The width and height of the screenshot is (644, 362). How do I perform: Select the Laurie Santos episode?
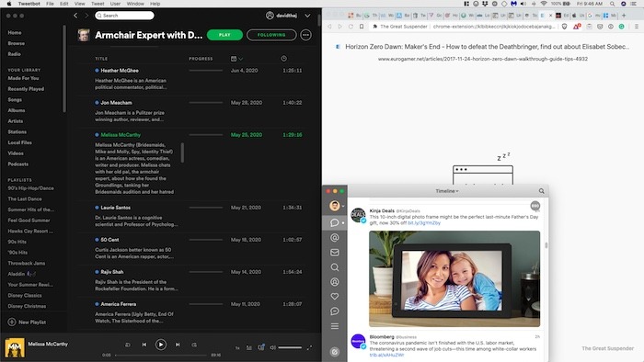coord(115,208)
